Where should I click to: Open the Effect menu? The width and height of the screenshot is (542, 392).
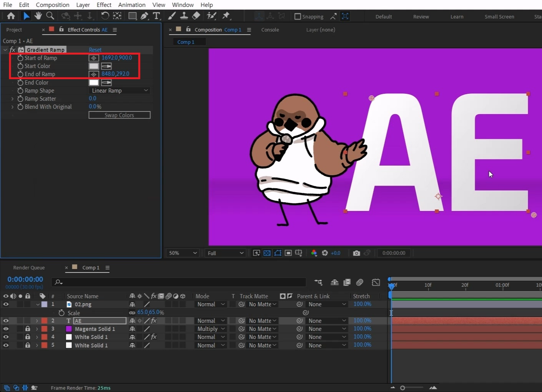pos(104,5)
